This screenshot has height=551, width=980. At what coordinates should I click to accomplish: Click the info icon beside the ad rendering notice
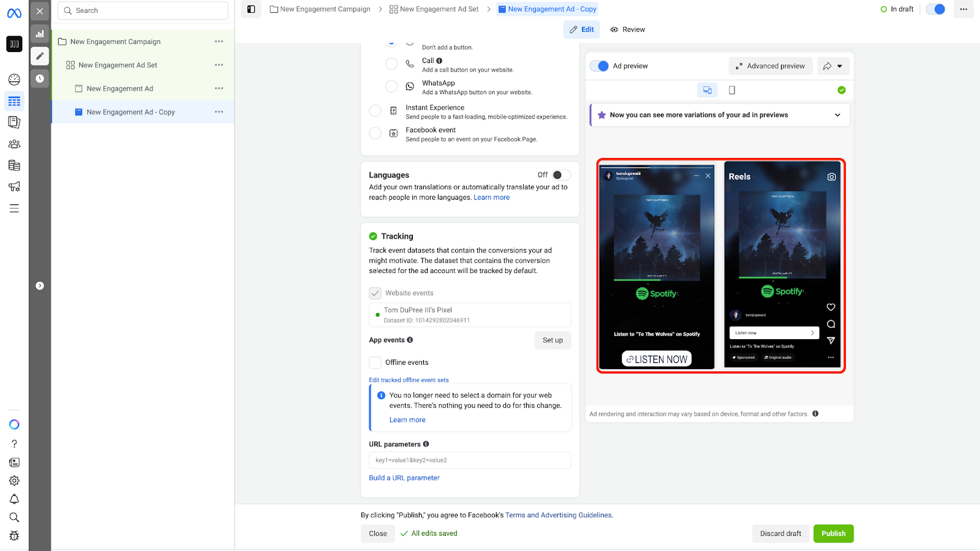click(x=815, y=414)
